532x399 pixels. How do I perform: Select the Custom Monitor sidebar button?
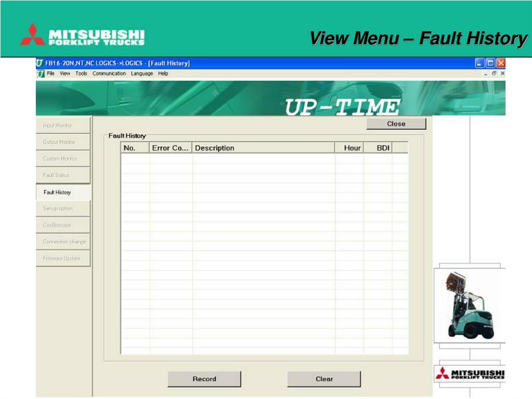63,158
